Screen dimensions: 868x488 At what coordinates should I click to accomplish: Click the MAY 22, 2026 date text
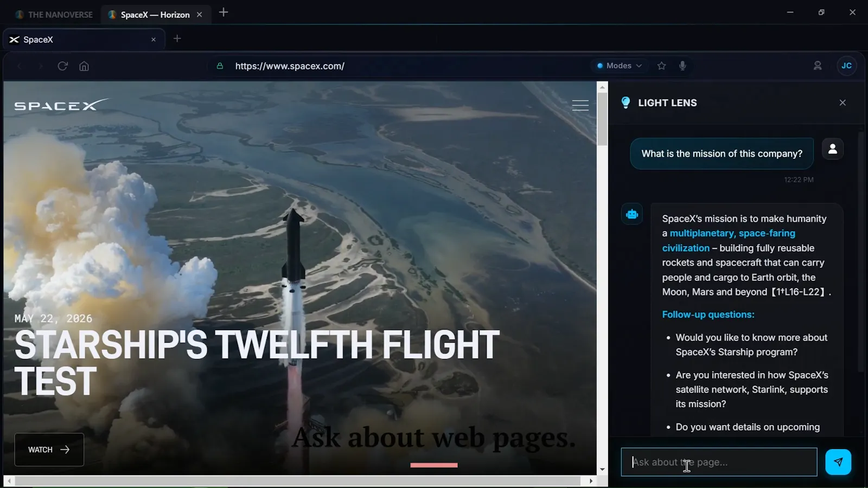click(x=53, y=319)
